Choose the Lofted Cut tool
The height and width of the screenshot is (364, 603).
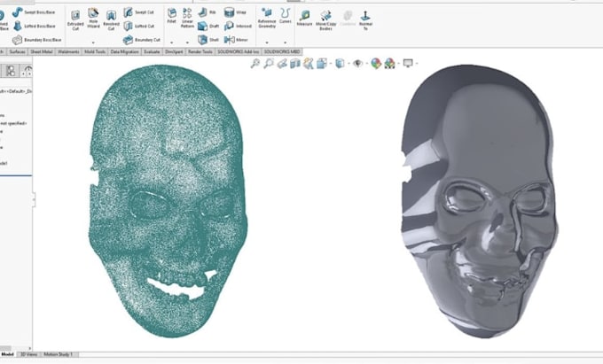coord(139,26)
